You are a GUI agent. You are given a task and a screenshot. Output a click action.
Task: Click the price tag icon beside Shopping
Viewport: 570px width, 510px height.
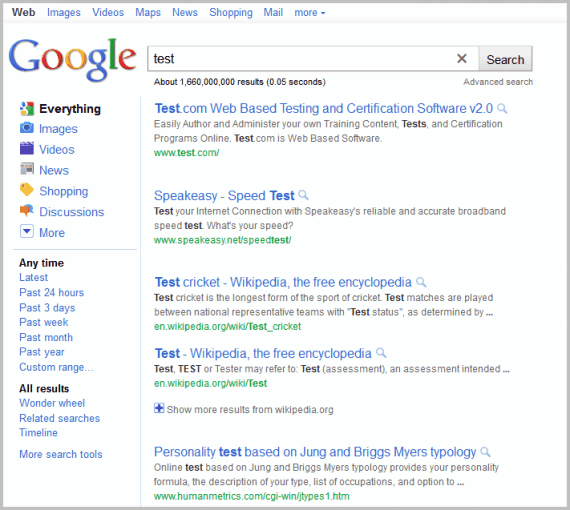point(27,190)
